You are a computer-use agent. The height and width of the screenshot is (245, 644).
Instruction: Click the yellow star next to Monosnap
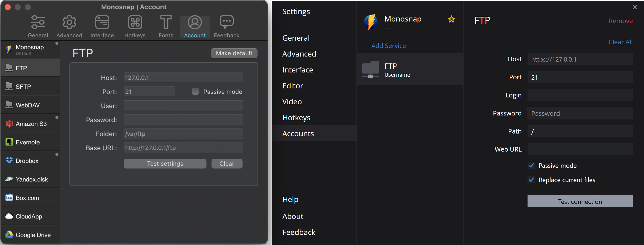pos(451,19)
